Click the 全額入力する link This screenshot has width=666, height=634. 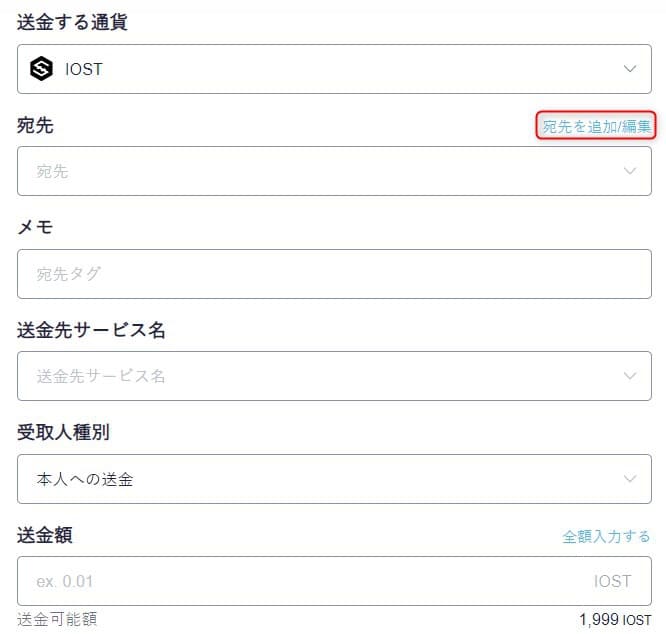606,536
